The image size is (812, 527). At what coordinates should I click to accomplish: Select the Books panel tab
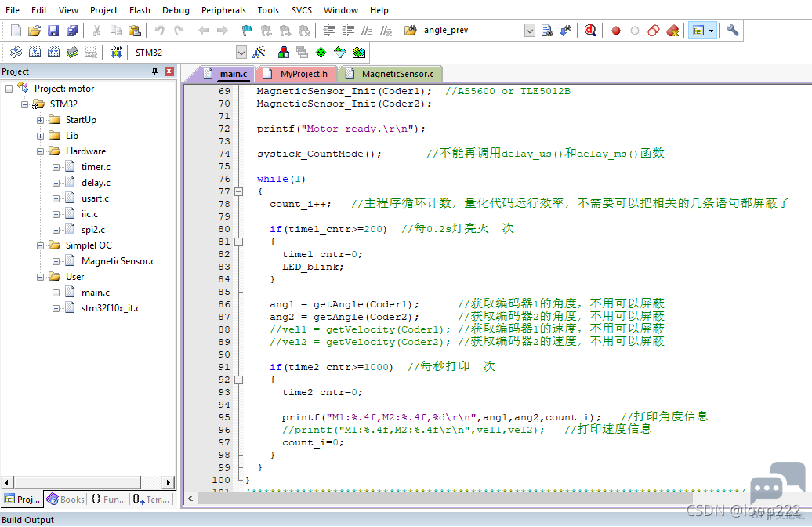pyautogui.click(x=66, y=500)
